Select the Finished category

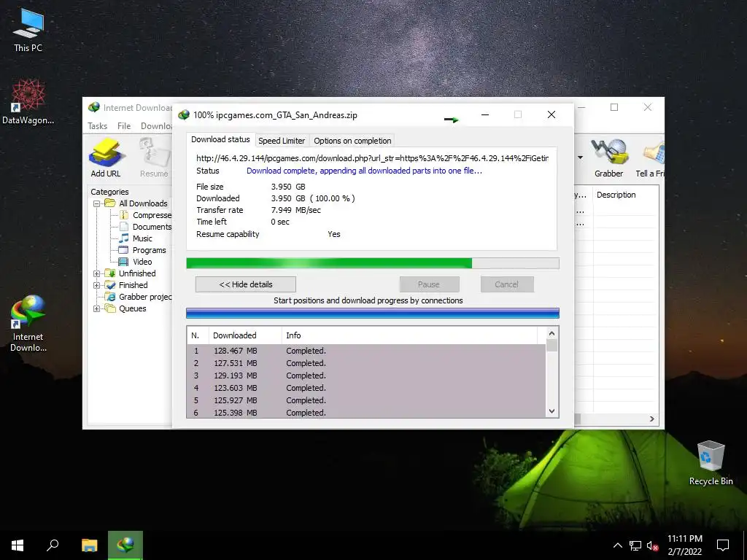pyautogui.click(x=127, y=285)
